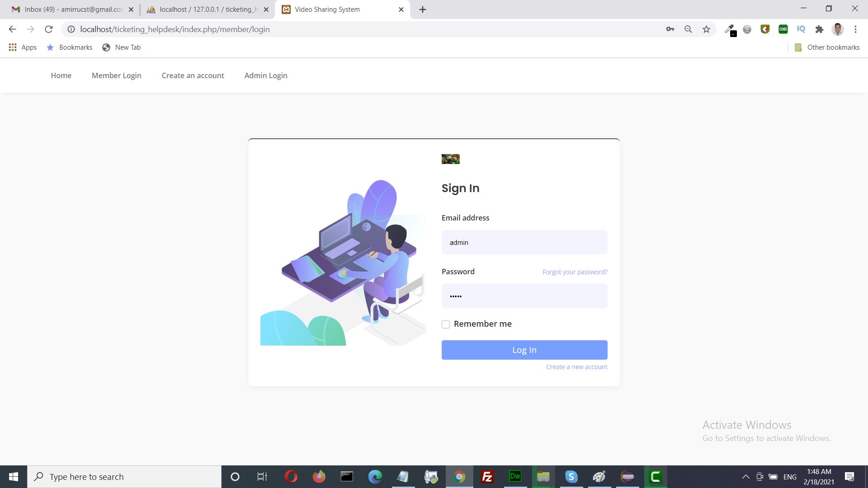Click the Apps grid icon in bookmarks bar
The image size is (868, 488).
(13, 47)
